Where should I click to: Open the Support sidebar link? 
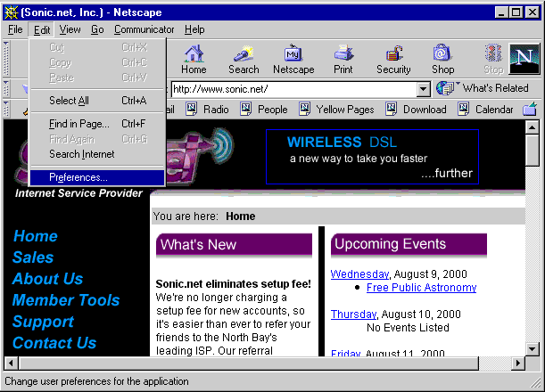click(x=43, y=322)
